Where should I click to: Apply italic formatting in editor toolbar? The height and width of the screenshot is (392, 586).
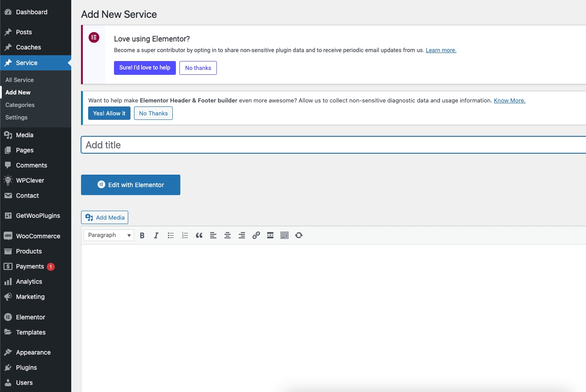coord(156,235)
